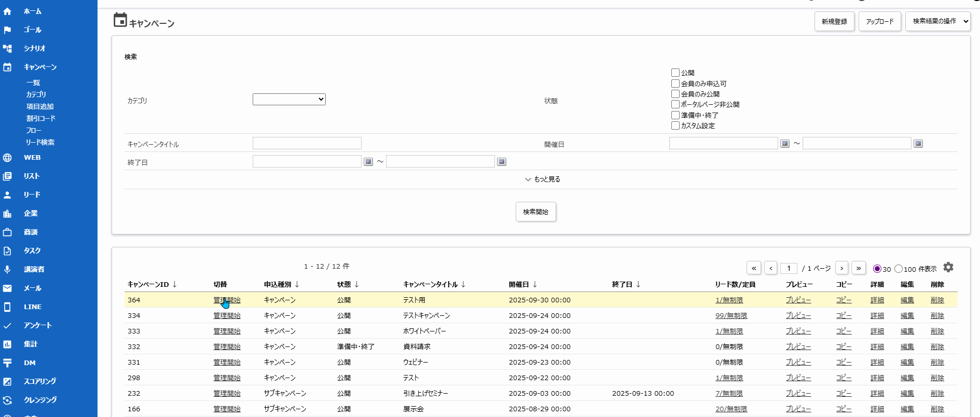Sort by キャンペーンタイトル column arrow
Screen dimensions: 980x417
coord(463,284)
